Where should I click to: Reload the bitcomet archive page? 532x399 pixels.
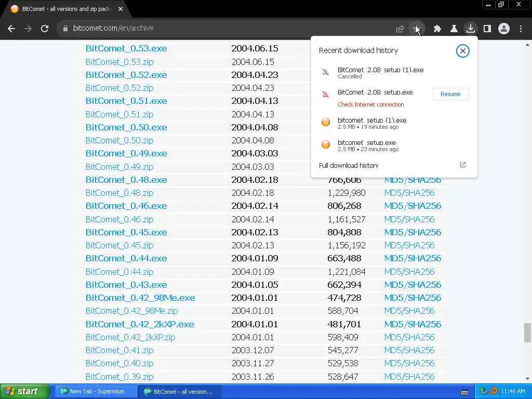pos(45,29)
